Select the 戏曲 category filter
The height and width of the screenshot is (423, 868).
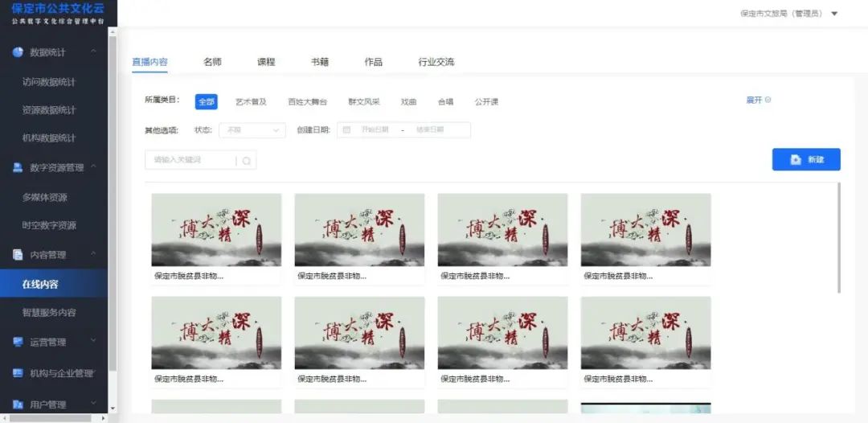pos(409,102)
